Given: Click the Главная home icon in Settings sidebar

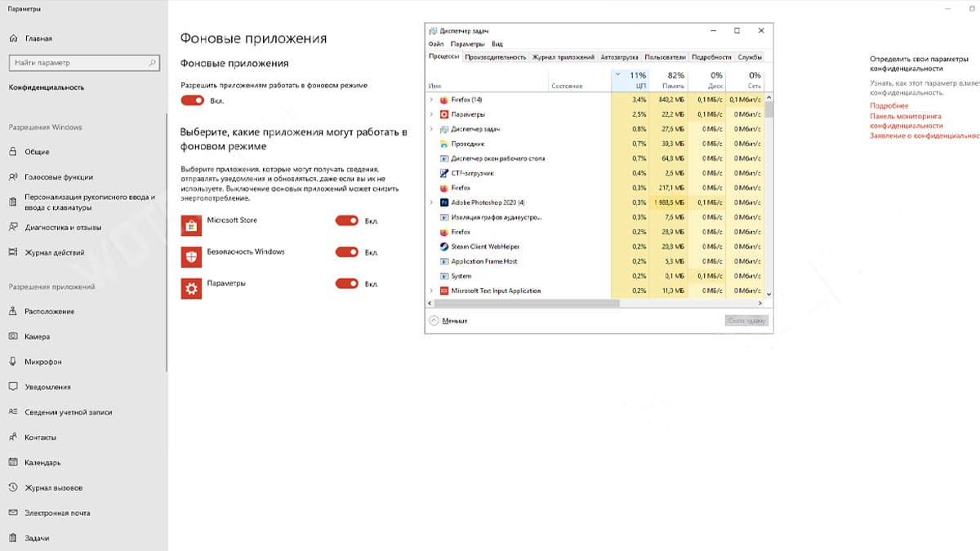Looking at the screenshot, I should tap(13, 38).
